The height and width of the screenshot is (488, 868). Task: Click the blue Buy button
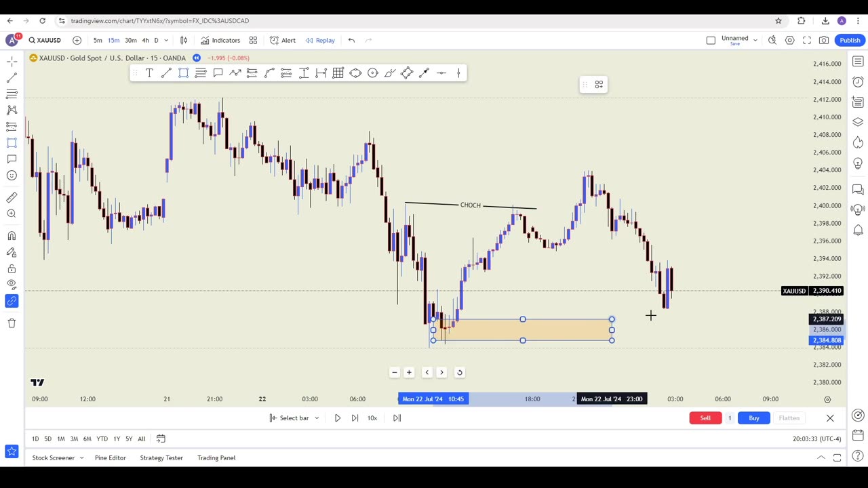tap(754, 418)
